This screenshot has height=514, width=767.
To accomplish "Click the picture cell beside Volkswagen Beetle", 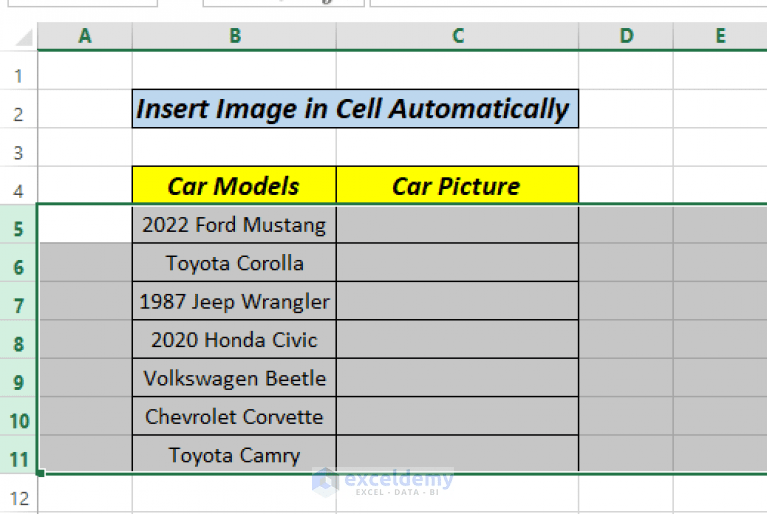I will [457, 378].
